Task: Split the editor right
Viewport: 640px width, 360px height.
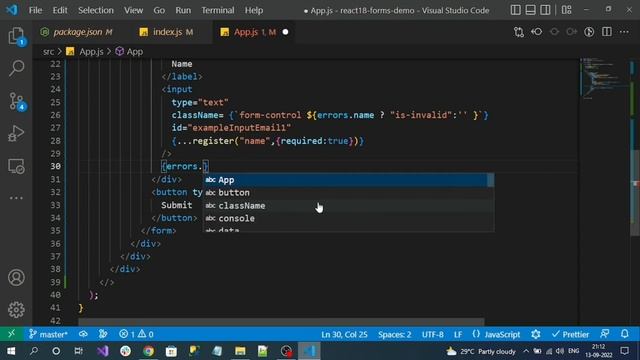Action: [607, 32]
